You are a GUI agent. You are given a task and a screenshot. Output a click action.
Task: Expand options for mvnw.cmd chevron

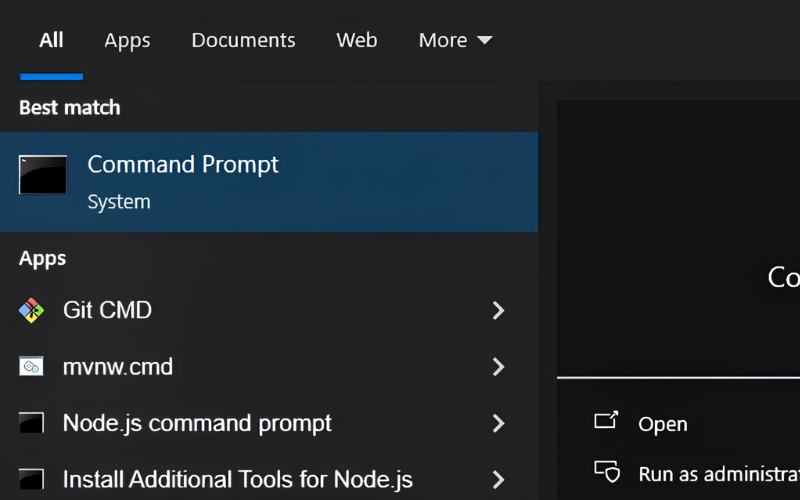pyautogui.click(x=498, y=367)
